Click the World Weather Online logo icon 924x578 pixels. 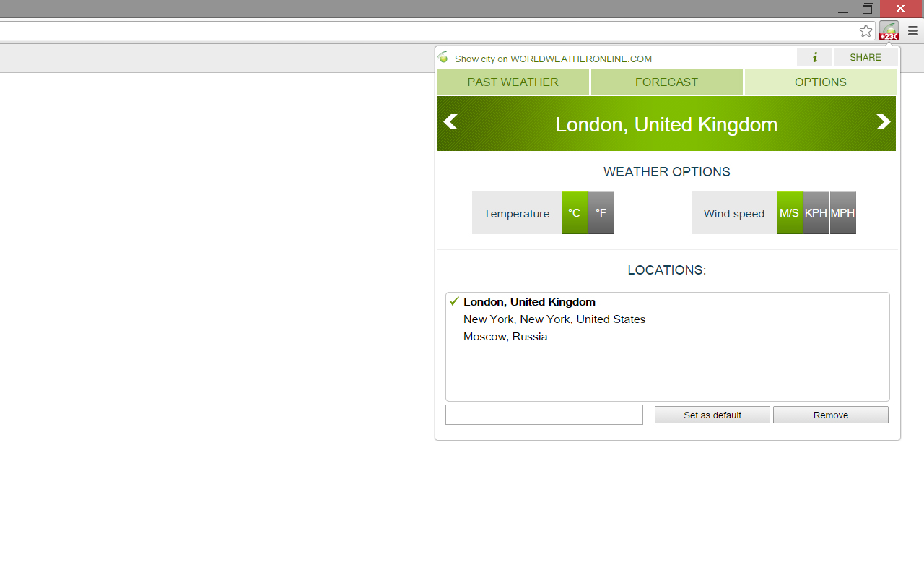(443, 58)
